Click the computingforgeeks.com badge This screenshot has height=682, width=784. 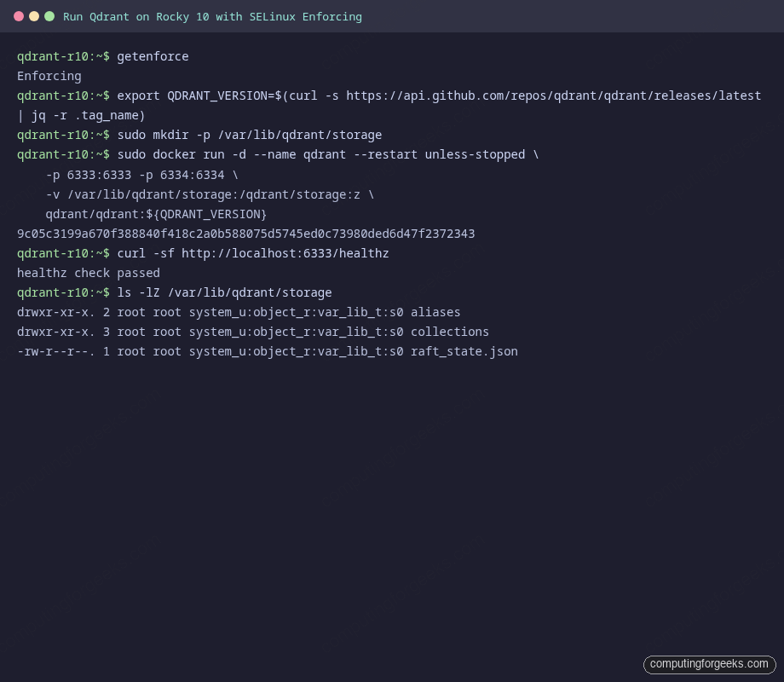pos(709,664)
